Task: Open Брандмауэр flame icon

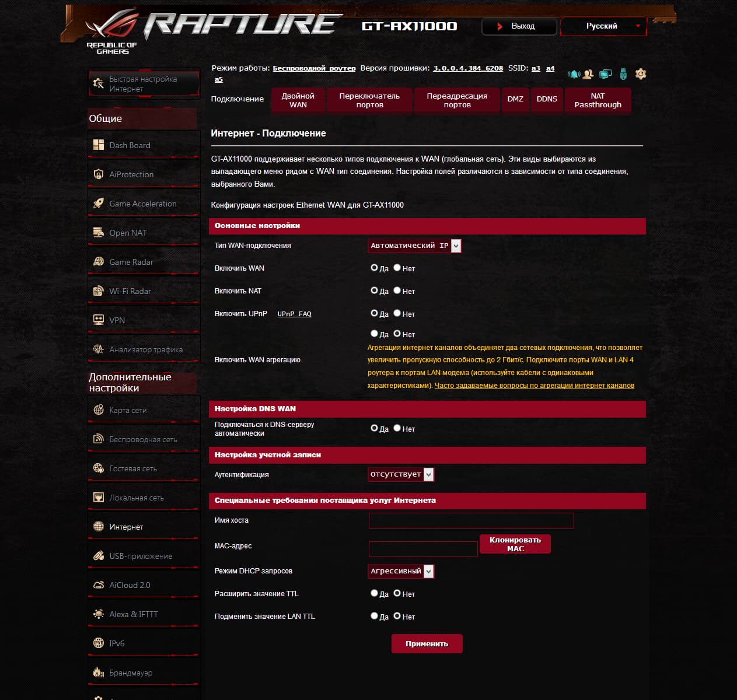Action: [98, 672]
